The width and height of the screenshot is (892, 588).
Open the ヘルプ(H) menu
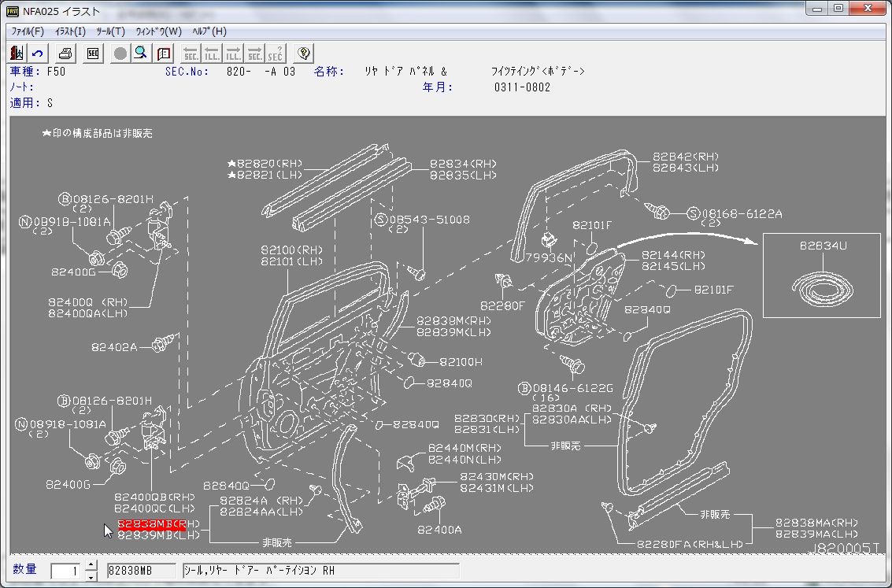(209, 31)
